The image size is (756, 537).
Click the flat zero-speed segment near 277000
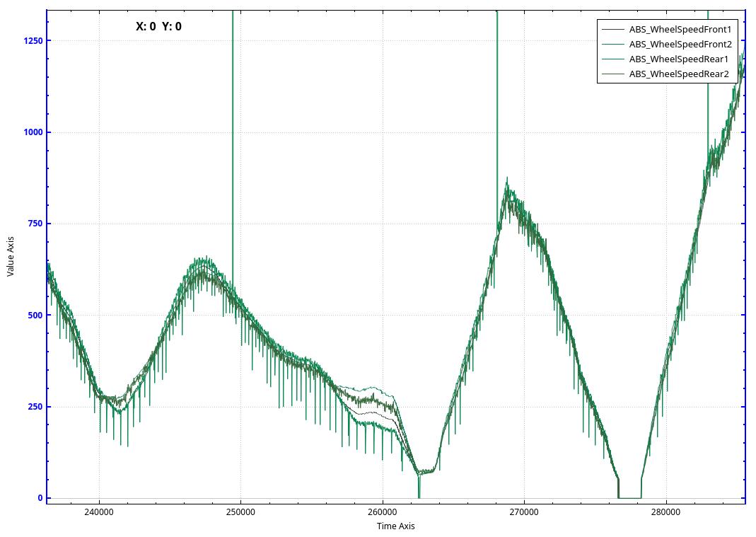tap(629, 497)
